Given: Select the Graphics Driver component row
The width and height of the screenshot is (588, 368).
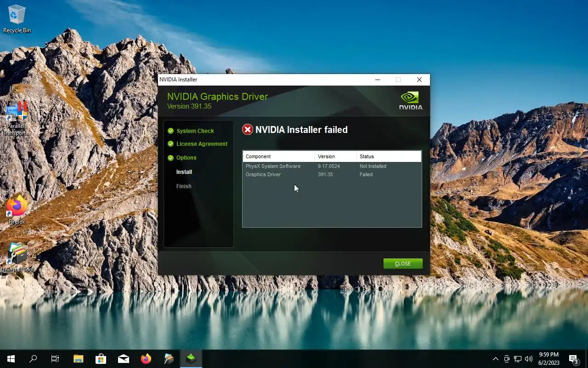Looking at the screenshot, I should click(332, 174).
